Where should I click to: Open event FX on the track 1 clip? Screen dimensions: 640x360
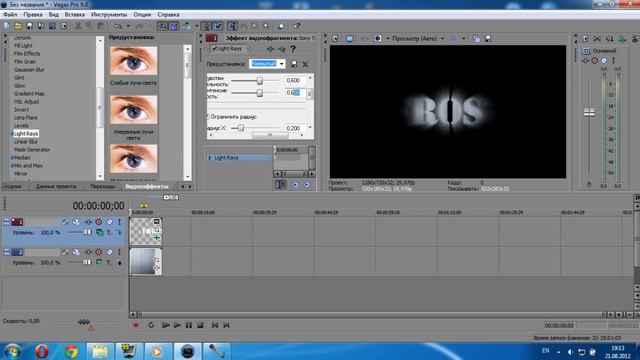(x=157, y=238)
